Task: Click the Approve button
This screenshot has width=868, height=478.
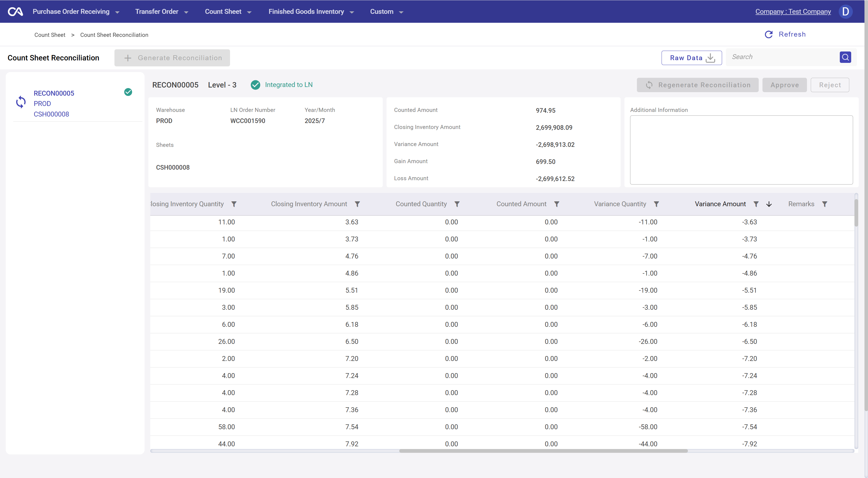Action: click(784, 85)
